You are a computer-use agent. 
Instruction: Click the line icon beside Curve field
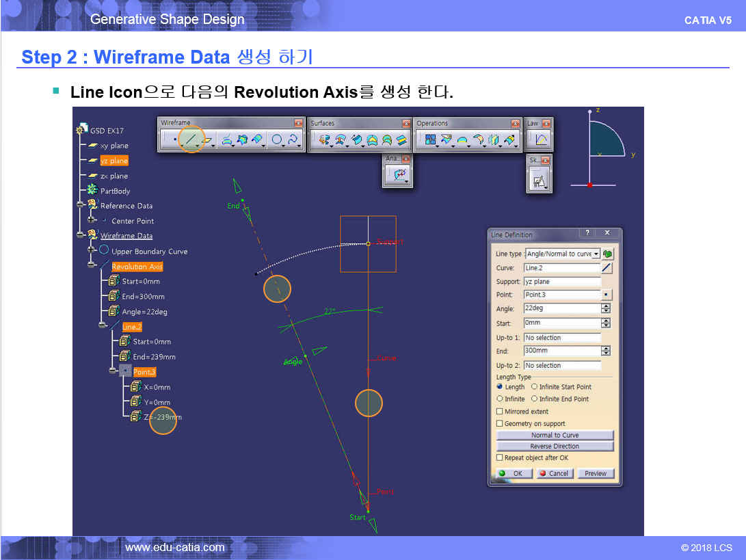607,268
